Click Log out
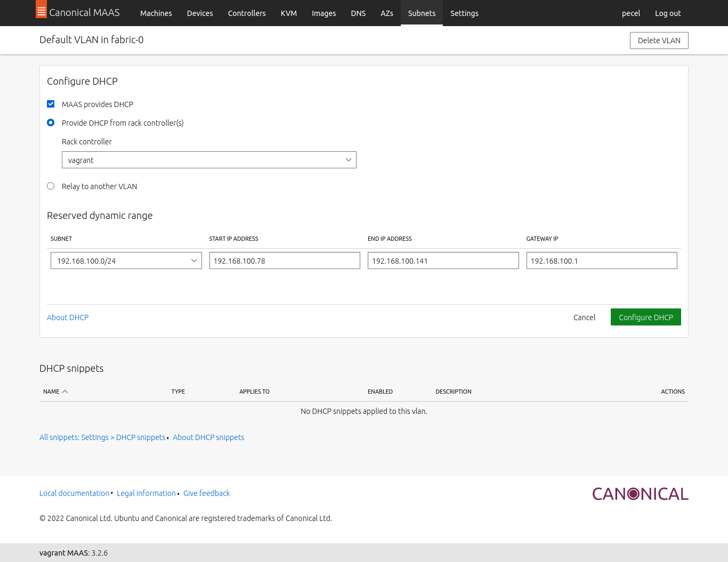The height and width of the screenshot is (562, 728). click(x=668, y=13)
